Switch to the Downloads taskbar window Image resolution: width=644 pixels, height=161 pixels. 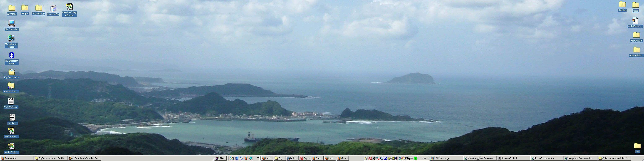point(17,158)
